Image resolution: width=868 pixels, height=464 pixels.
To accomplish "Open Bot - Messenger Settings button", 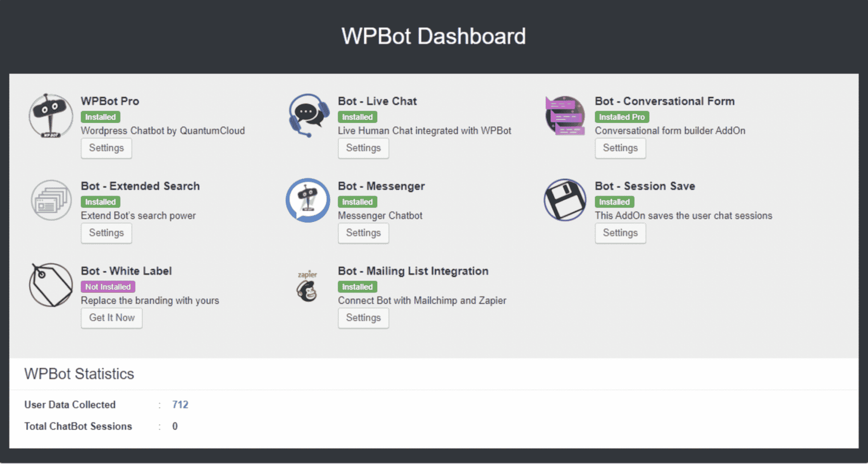I will coord(363,233).
